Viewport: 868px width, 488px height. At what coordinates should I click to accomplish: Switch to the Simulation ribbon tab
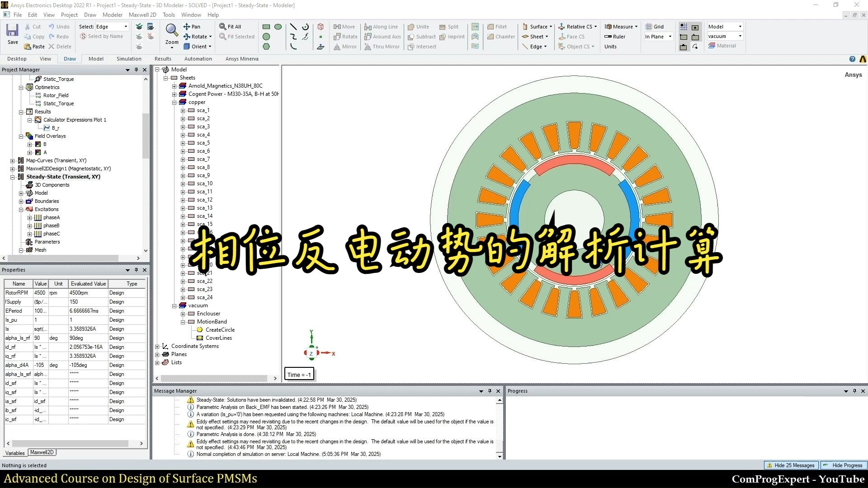tap(129, 59)
